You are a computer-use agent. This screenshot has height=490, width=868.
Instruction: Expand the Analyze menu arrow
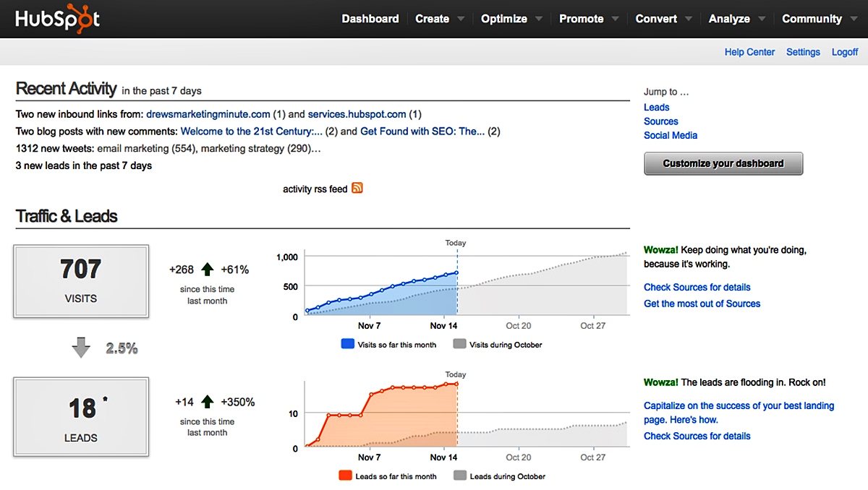coord(762,20)
